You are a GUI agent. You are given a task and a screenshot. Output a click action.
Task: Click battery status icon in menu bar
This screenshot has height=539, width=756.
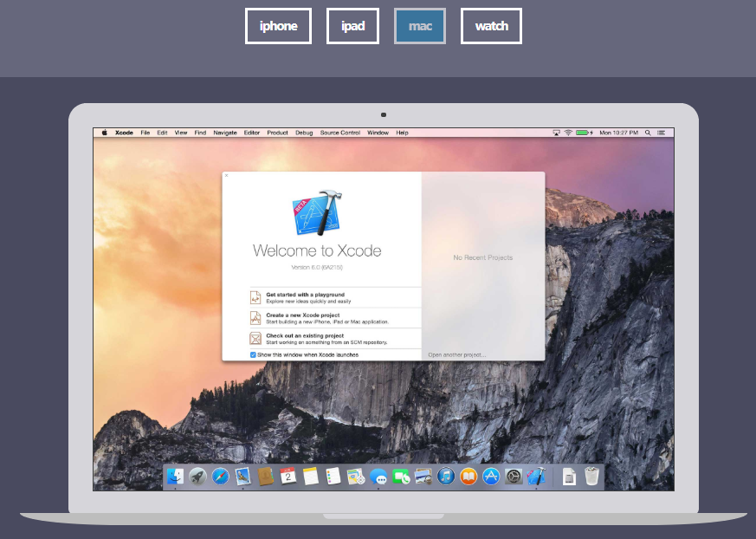pyautogui.click(x=585, y=133)
